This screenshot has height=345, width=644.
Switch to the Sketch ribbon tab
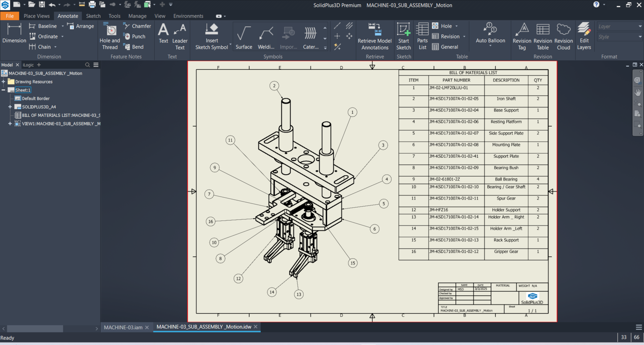click(93, 16)
